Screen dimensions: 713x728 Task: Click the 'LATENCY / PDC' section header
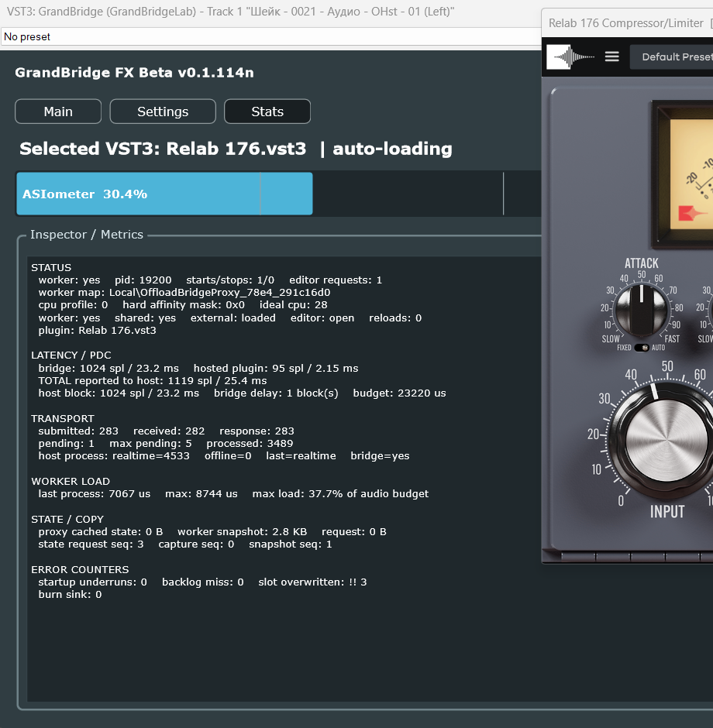tap(71, 355)
